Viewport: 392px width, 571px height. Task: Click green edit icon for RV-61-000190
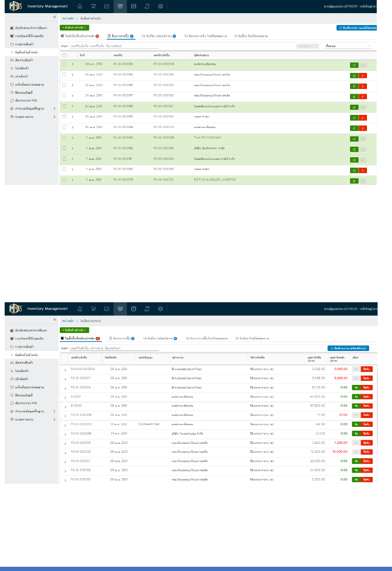tap(354, 65)
